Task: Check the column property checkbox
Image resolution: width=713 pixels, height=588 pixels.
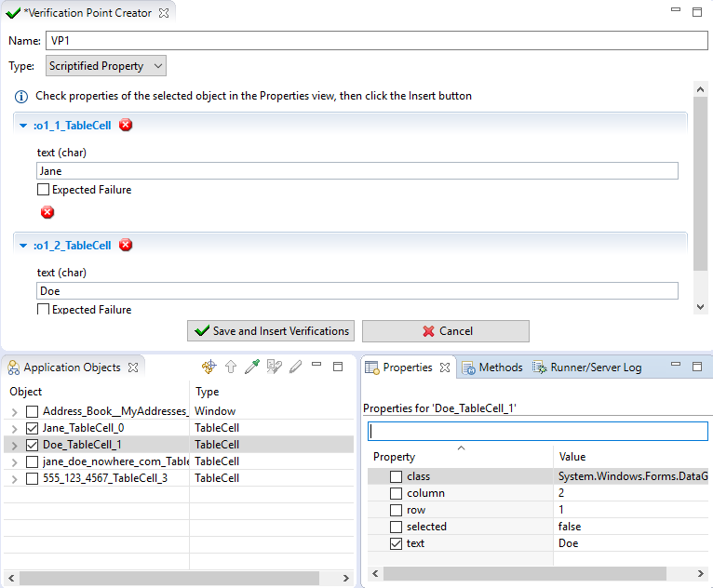Action: [x=397, y=493]
